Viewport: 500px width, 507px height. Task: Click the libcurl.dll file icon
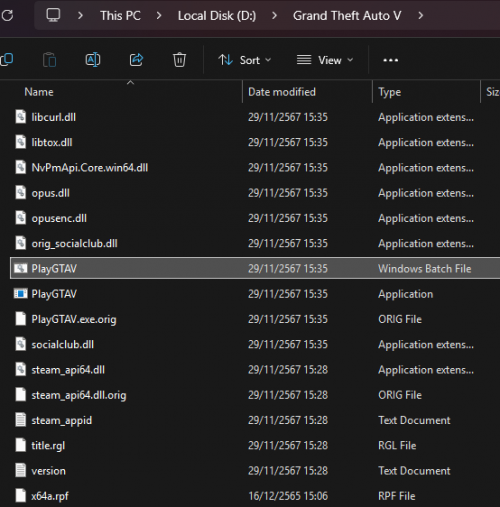pos(21,117)
